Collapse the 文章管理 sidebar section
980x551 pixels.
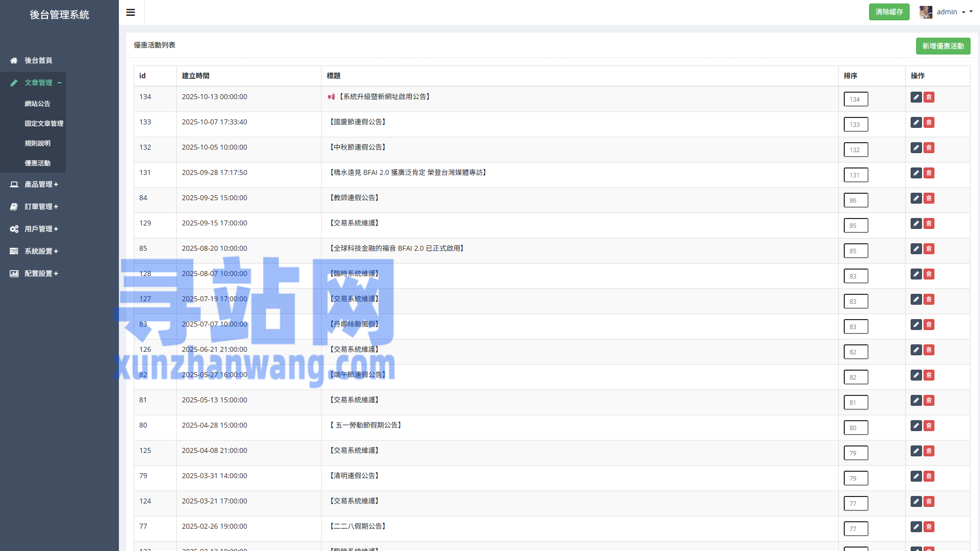point(38,83)
